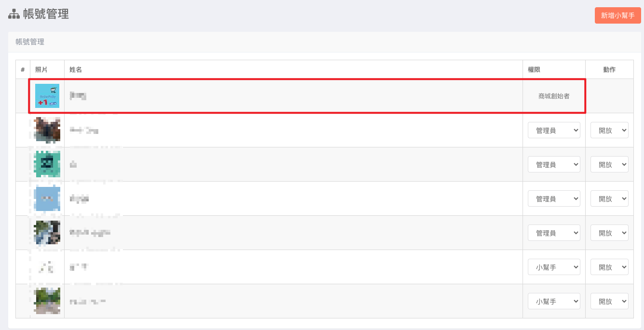
Task: Expand 開放 dropdown beside the teal avatar row
Action: [x=609, y=165]
